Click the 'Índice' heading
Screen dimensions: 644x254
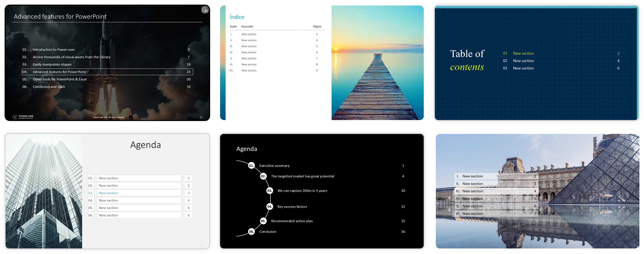click(237, 17)
